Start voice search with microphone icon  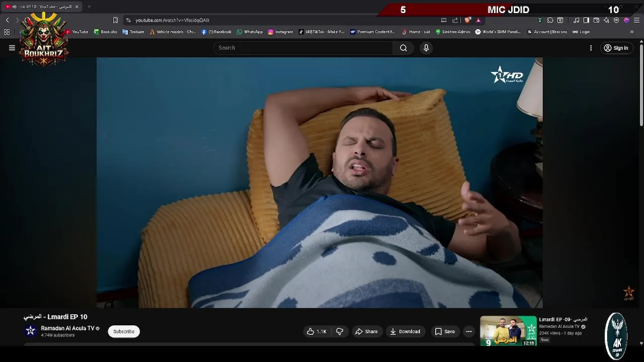point(426,48)
